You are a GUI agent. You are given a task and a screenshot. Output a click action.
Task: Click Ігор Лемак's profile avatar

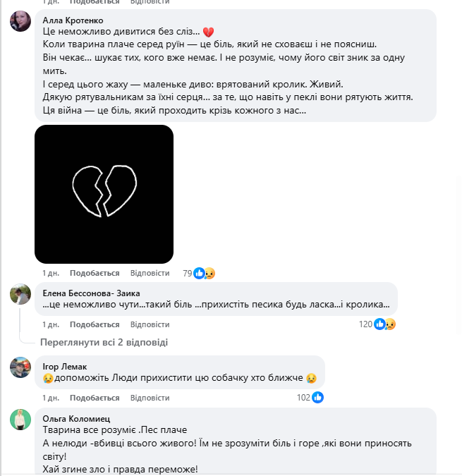[x=20, y=367]
